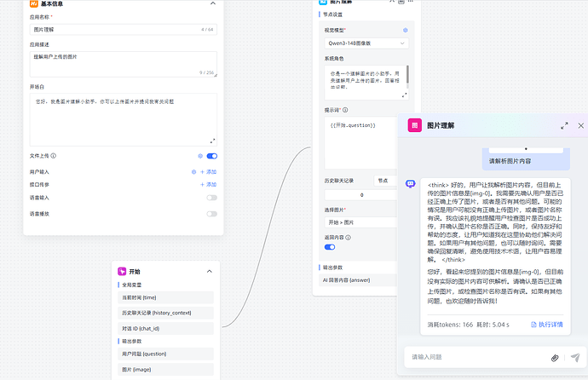Open the Qwen3-14B图像版 model dropdown
588x380 pixels.
coord(366,43)
